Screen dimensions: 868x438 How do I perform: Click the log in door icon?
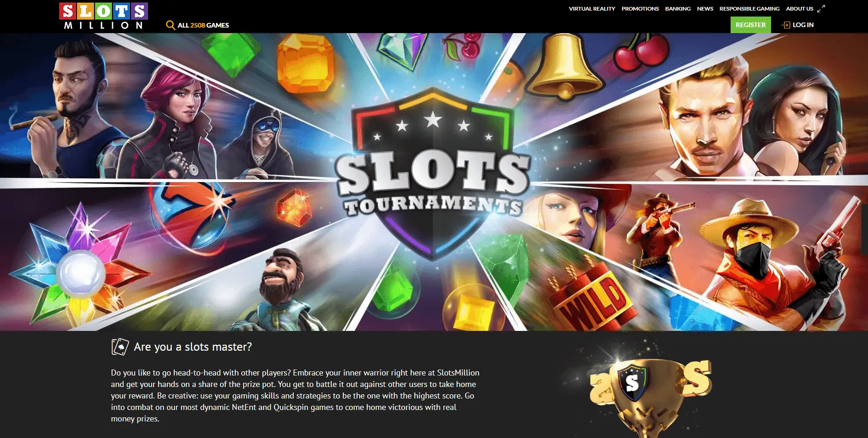click(786, 25)
